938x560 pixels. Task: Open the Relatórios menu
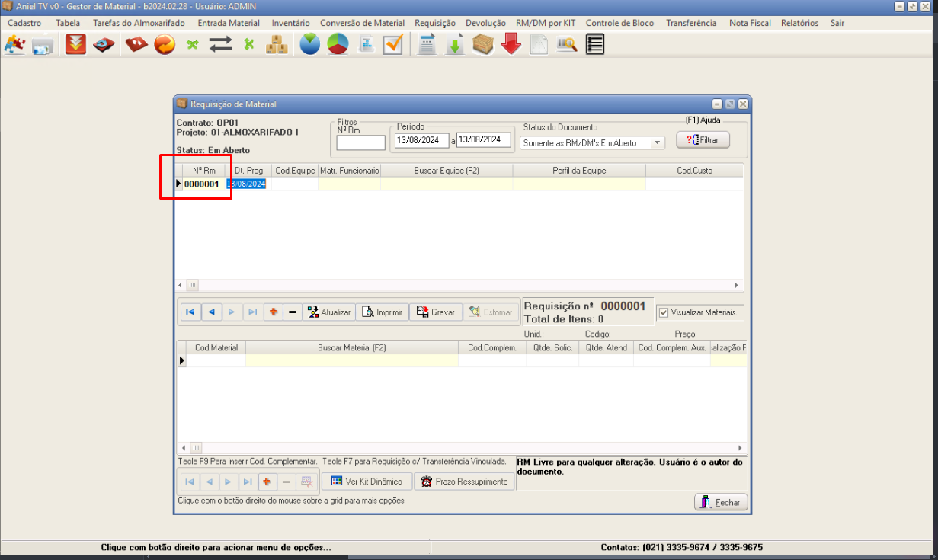coord(799,23)
